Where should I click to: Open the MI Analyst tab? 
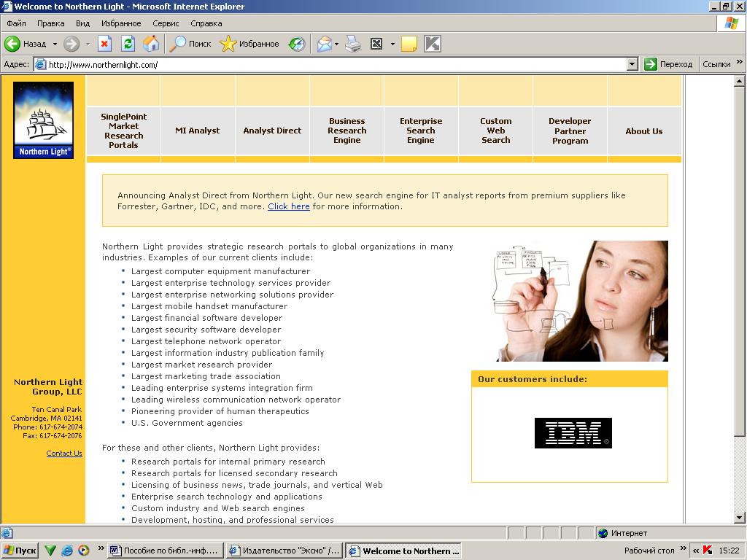pyautogui.click(x=198, y=131)
